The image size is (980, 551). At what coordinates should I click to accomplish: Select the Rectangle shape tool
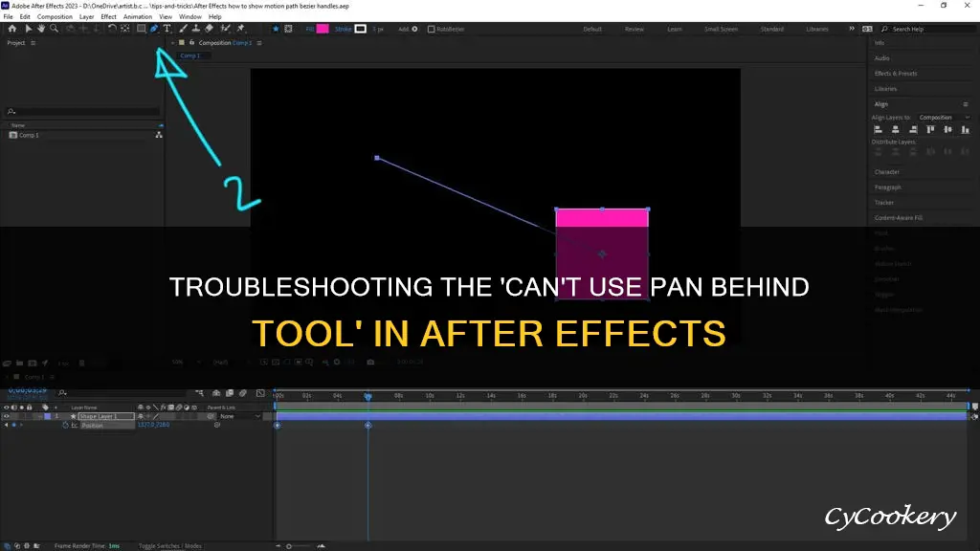pyautogui.click(x=142, y=29)
